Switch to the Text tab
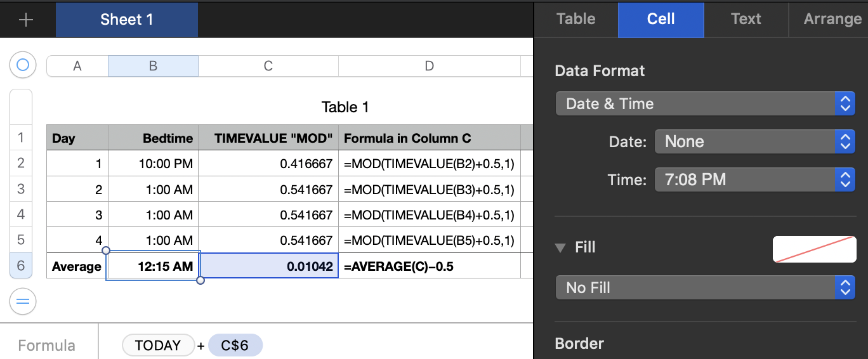The image size is (868, 359). click(x=746, y=19)
